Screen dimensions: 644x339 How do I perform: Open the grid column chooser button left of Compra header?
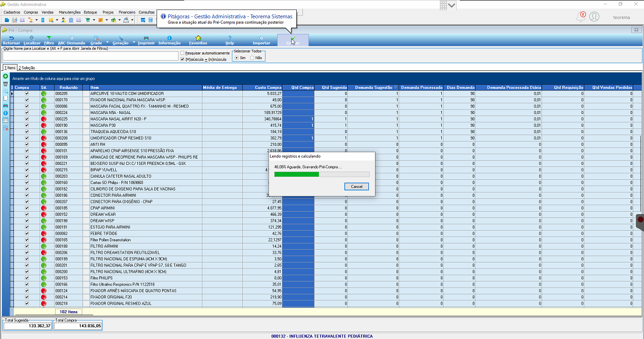pos(12,87)
